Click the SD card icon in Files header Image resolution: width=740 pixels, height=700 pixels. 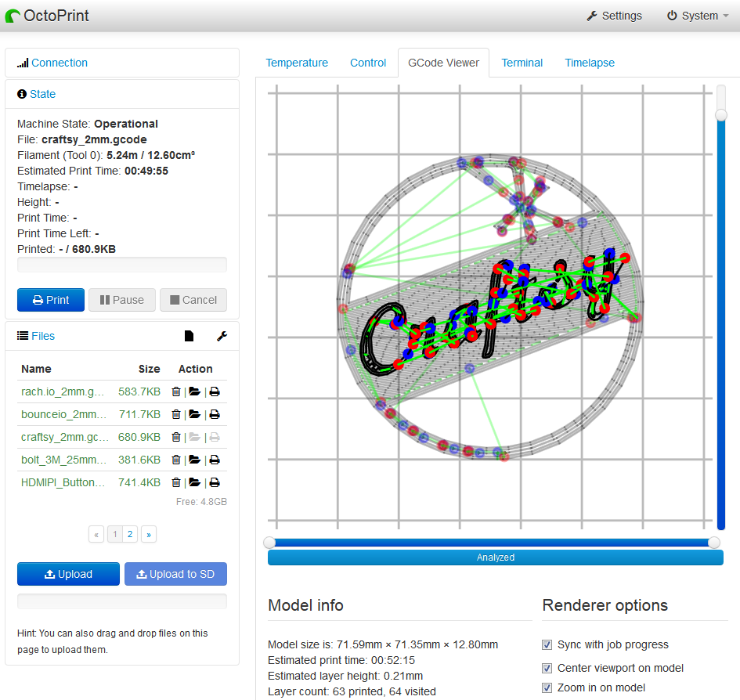(x=189, y=336)
